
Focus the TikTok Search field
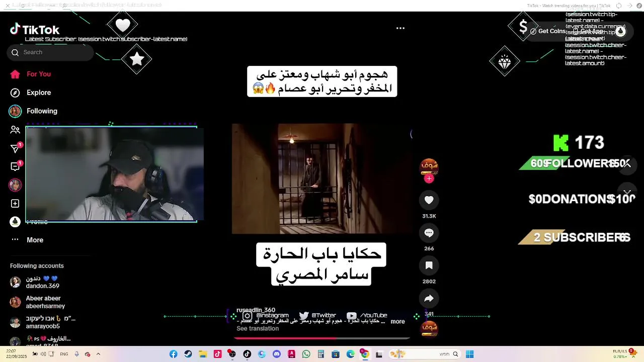coord(50,52)
